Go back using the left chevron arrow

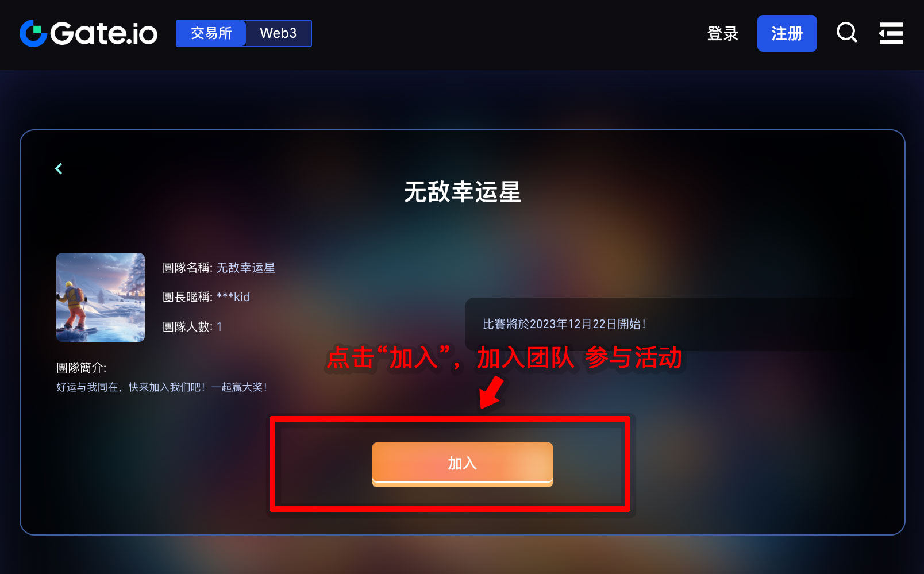(59, 168)
